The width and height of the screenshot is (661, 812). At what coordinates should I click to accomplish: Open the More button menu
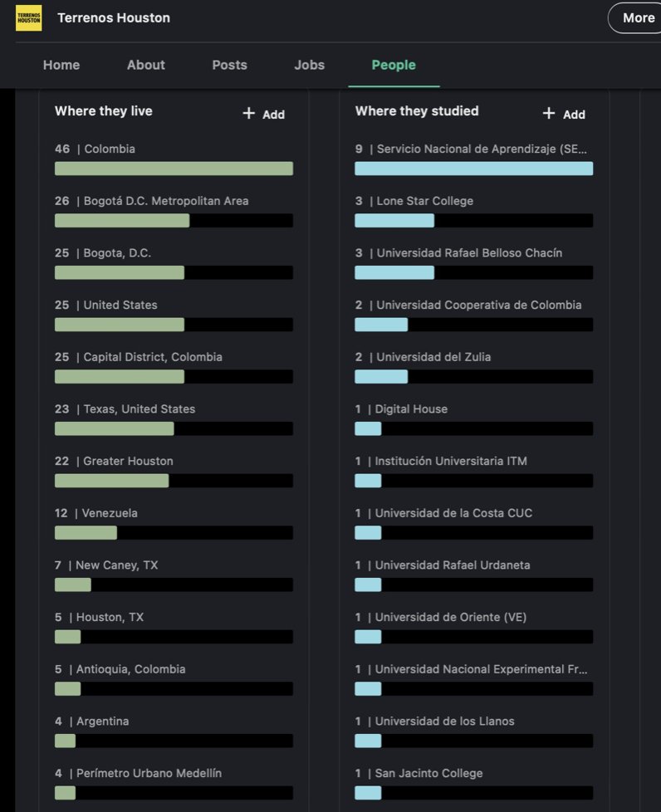click(638, 18)
